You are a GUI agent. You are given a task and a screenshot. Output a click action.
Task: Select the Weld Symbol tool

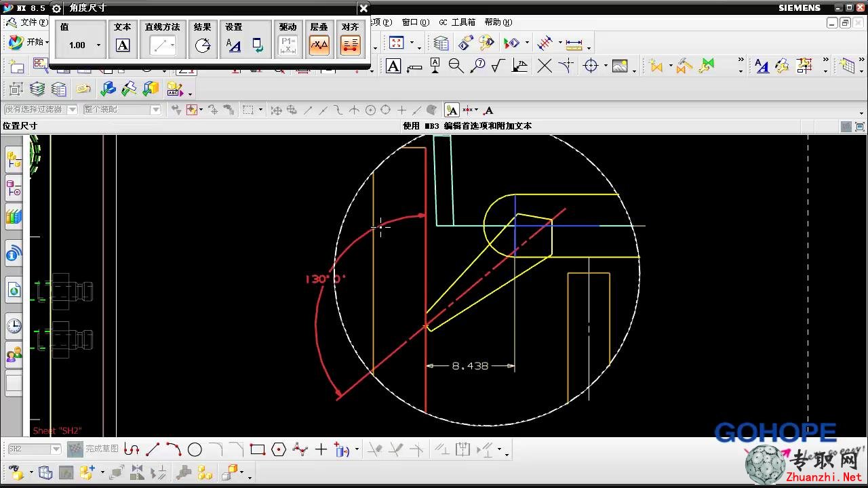(x=519, y=66)
